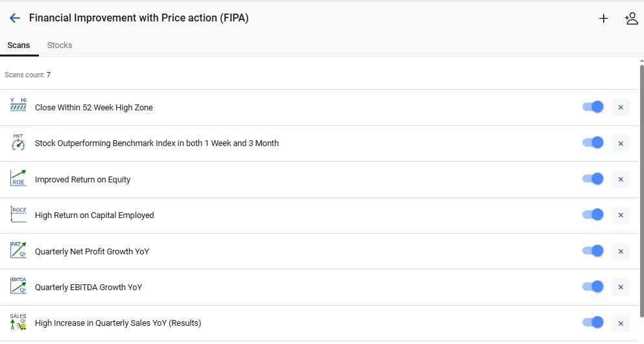The width and height of the screenshot is (644, 344).
Task: Click the PAT quarterly growth icon
Action: point(18,250)
